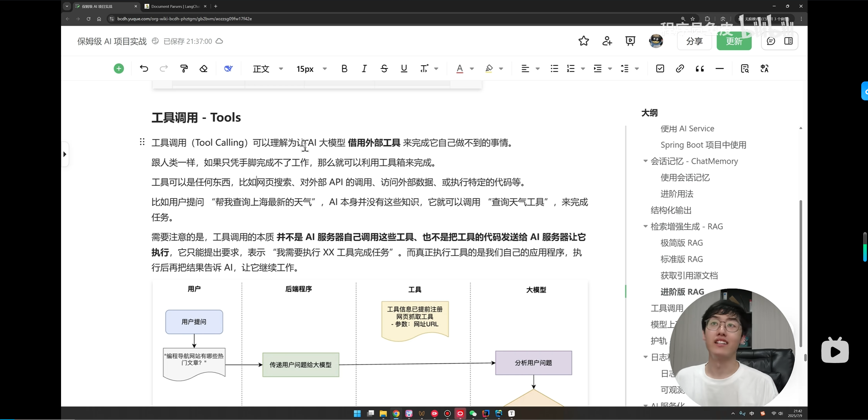
Task: Open more text styles icon
Action: [424, 69]
